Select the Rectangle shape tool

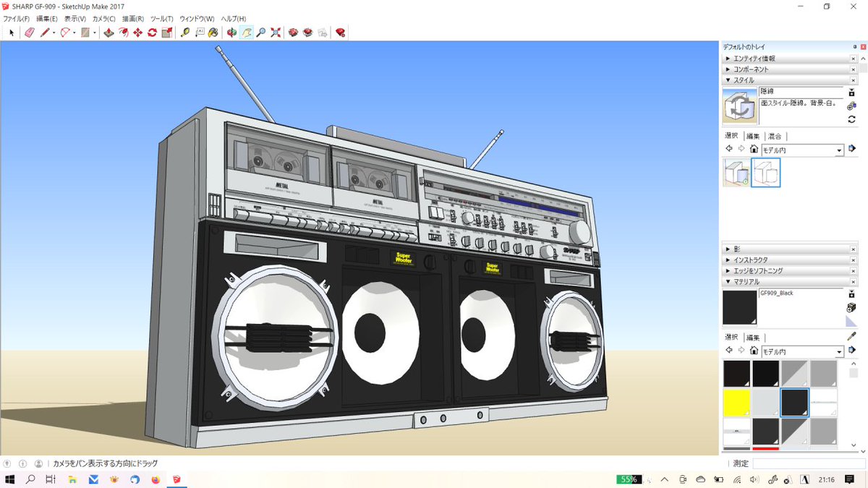tap(85, 33)
